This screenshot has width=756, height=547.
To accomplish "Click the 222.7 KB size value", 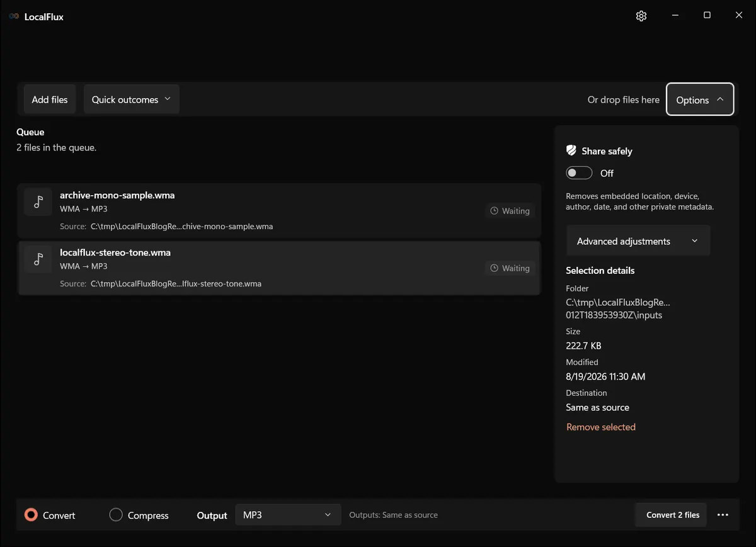I will coord(583,346).
